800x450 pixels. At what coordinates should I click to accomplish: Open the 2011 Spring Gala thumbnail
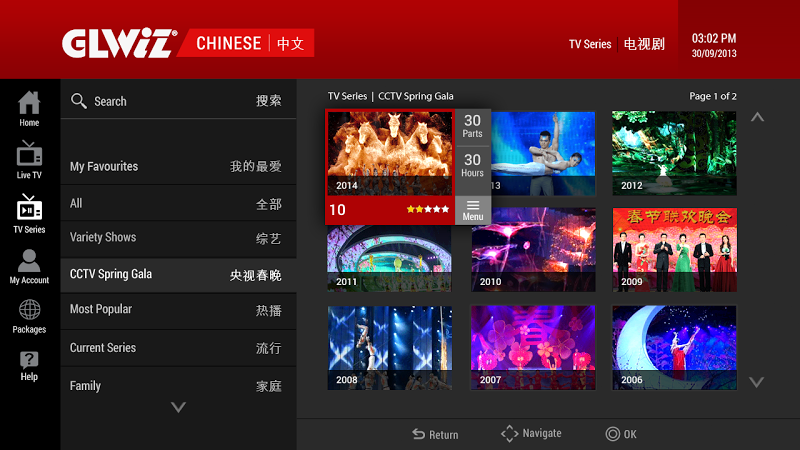pos(389,258)
